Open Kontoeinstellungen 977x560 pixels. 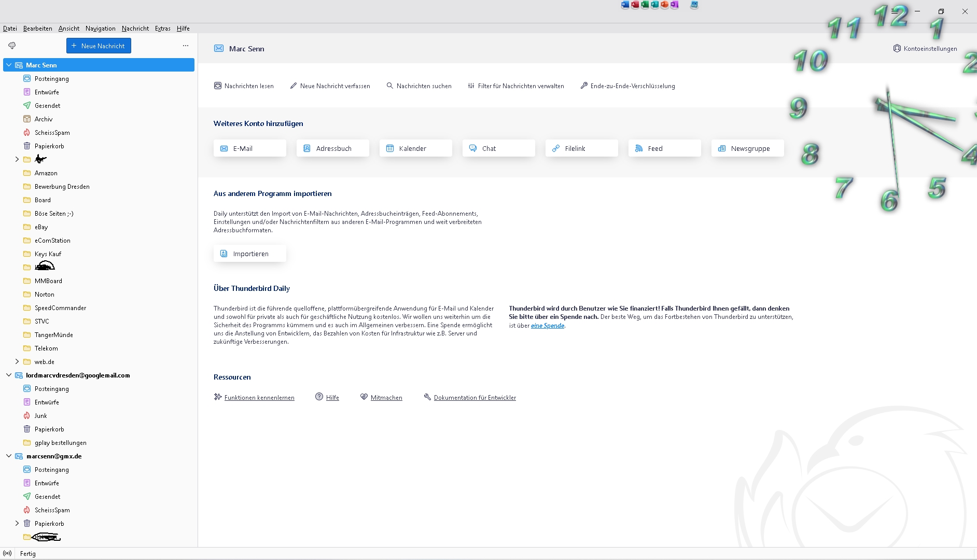(x=925, y=48)
